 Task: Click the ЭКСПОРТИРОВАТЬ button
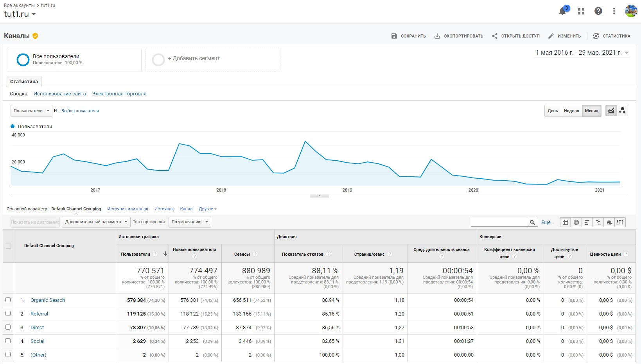tap(459, 36)
